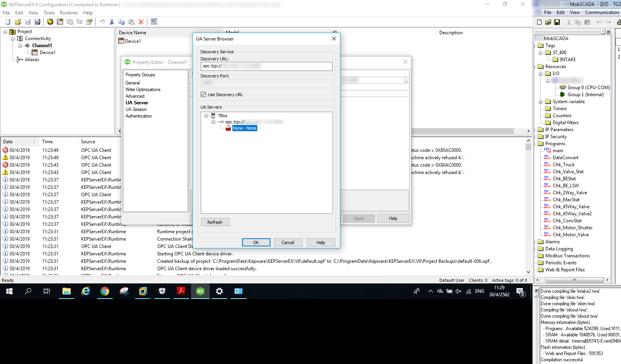Select Advanced property group
621x364 pixels.
[x=135, y=96]
